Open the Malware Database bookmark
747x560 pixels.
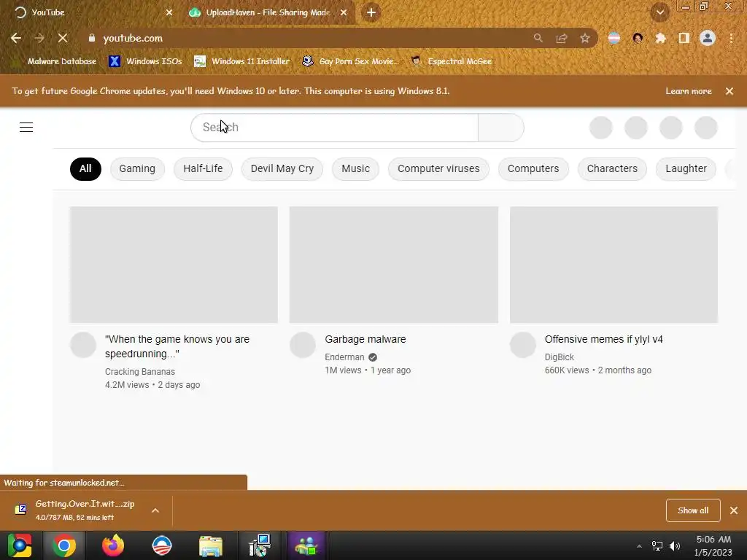point(55,61)
